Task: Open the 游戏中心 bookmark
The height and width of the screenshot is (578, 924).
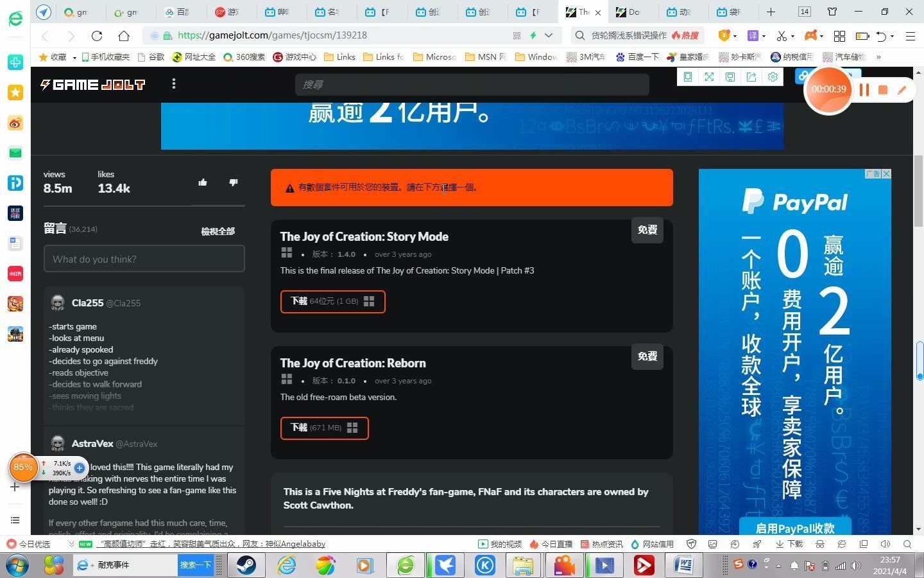Action: [295, 57]
